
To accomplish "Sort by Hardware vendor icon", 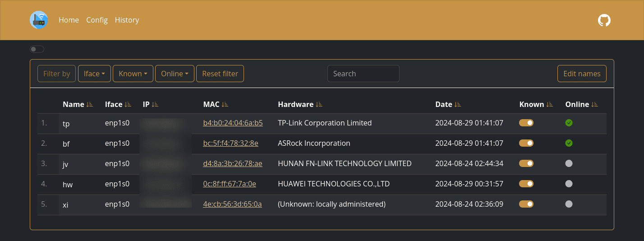I will pos(319,104).
